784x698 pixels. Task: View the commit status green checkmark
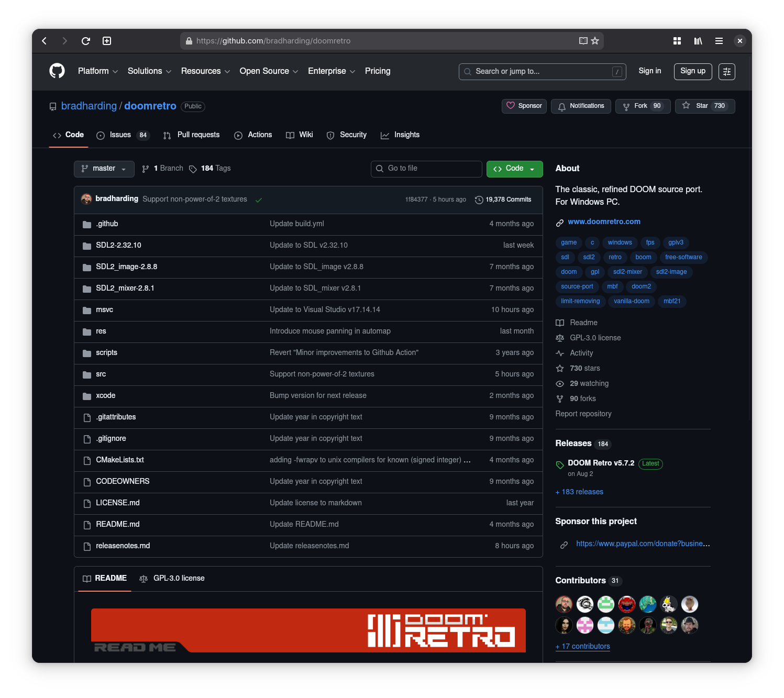259,200
